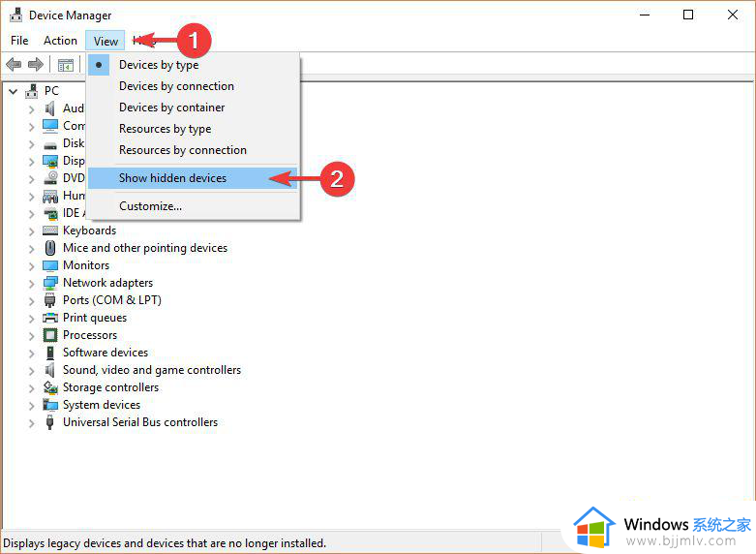The height and width of the screenshot is (554, 756).
Task: Select the Storage controllers label
Action: [x=111, y=387]
